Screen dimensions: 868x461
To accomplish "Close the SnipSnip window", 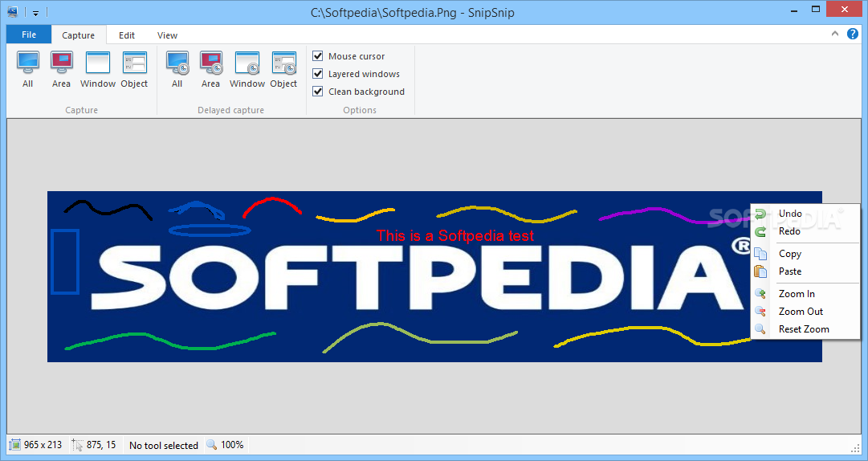I will click(845, 10).
